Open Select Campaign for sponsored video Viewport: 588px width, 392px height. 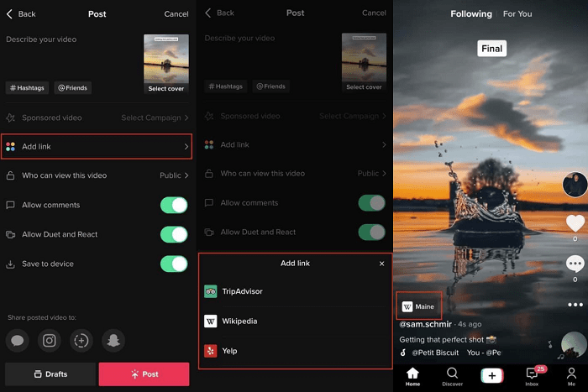(x=155, y=118)
